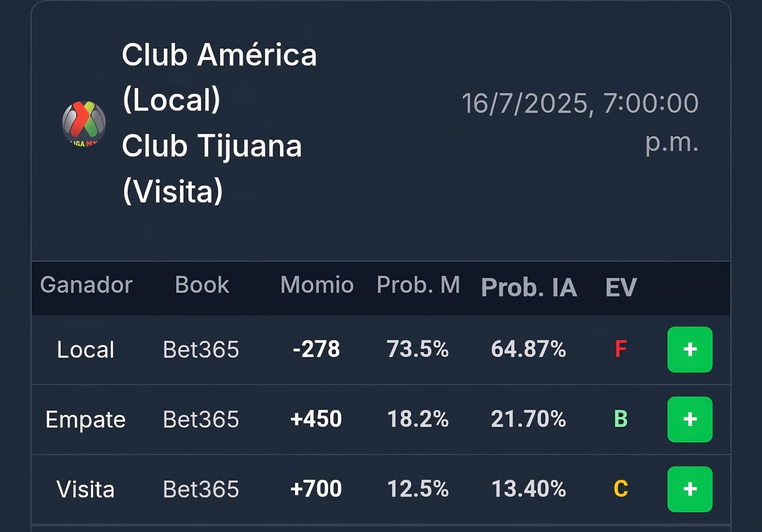Sort by the Momio column header

coord(317,285)
